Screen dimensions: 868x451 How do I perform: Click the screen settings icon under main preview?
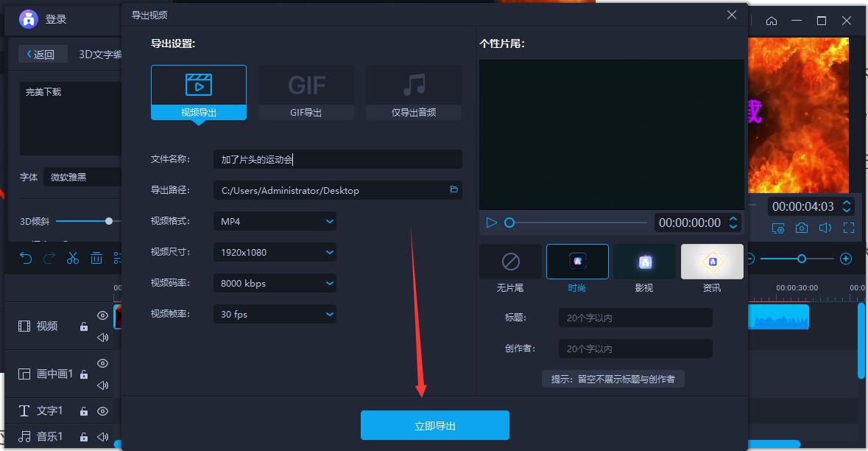[x=777, y=228]
